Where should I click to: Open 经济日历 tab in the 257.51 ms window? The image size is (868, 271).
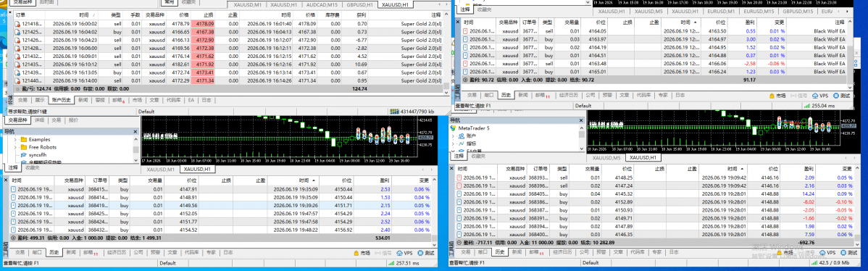pos(116,252)
